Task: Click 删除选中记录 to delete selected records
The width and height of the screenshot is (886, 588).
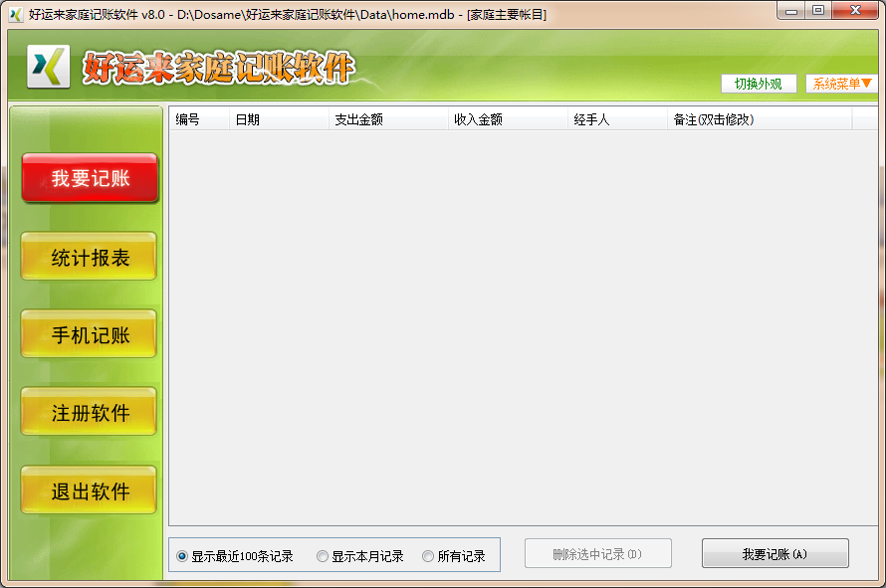Action: 597,553
